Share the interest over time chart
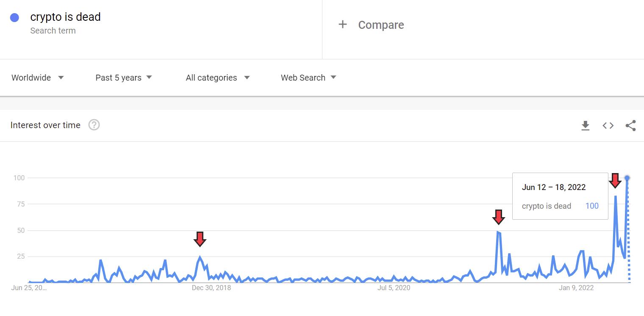The image size is (644, 316). (630, 125)
